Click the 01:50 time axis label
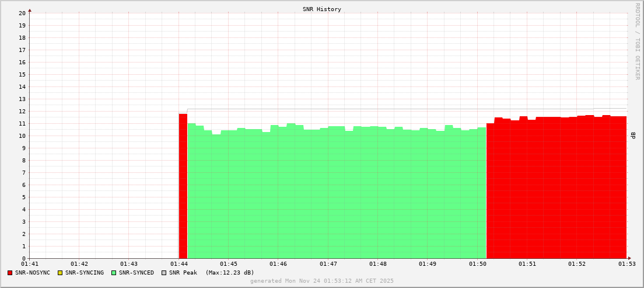The width and height of the screenshot is (644, 288). coord(477,264)
